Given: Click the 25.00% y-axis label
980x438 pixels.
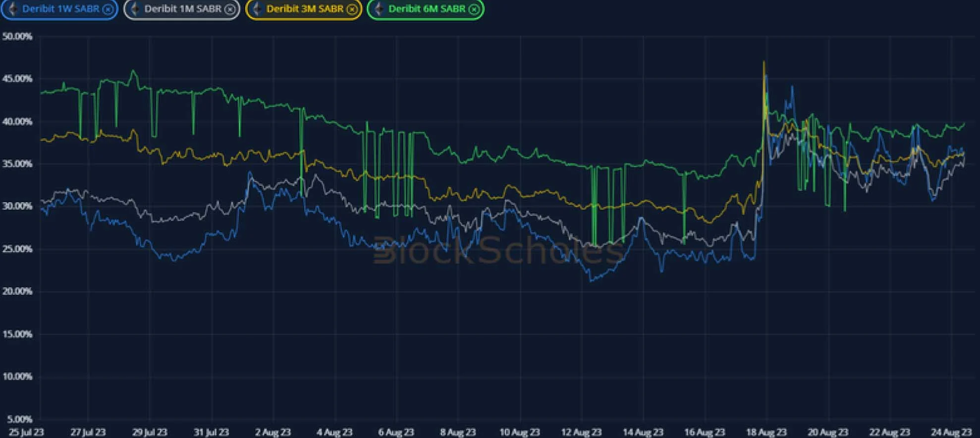Looking at the screenshot, I should [x=17, y=249].
